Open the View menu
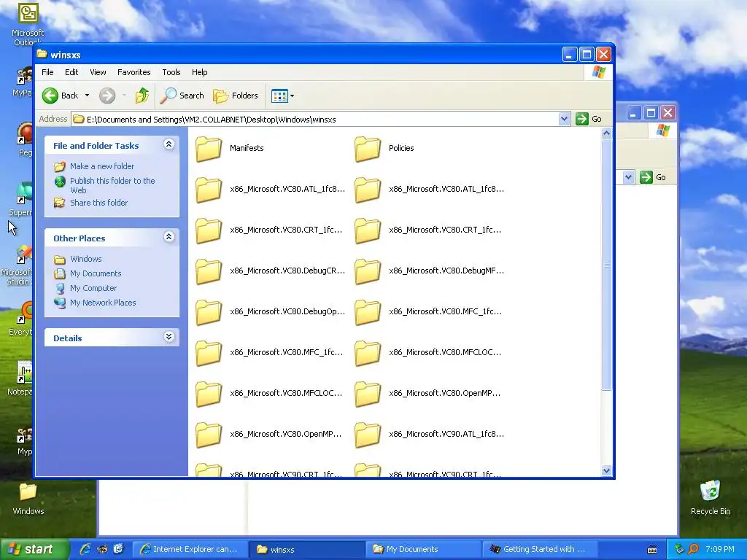The width and height of the screenshot is (747, 560). (98, 72)
